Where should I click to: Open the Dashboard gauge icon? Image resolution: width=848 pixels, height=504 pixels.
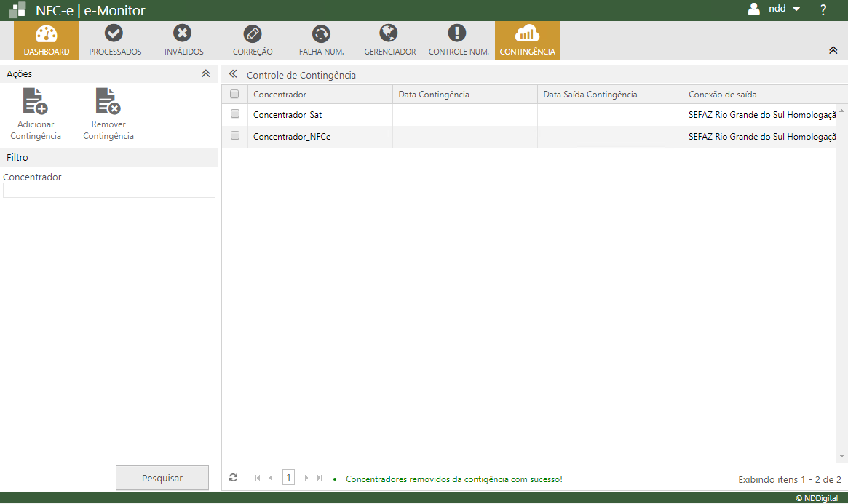[46, 34]
